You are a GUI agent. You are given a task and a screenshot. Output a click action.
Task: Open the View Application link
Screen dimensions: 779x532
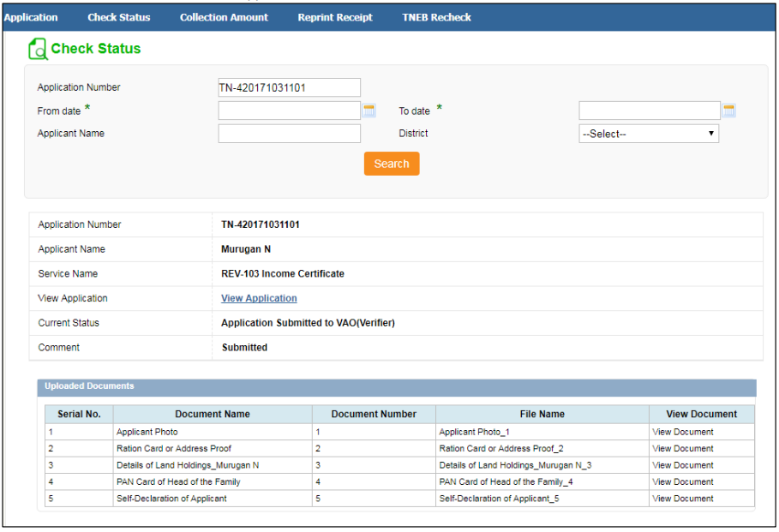point(259,298)
